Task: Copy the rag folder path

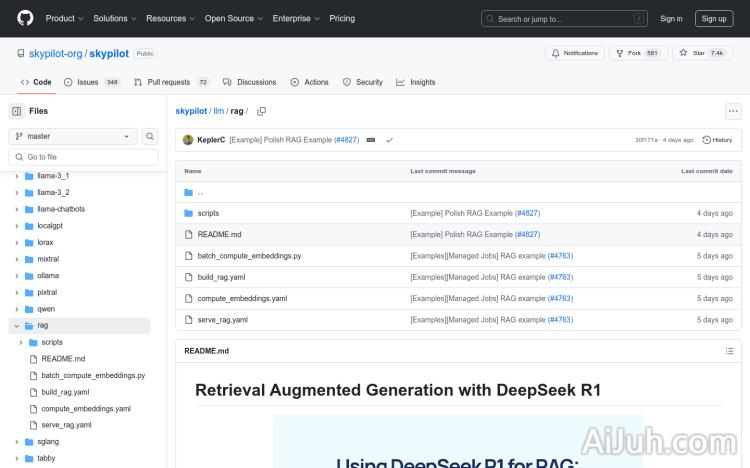Action: pos(262,111)
